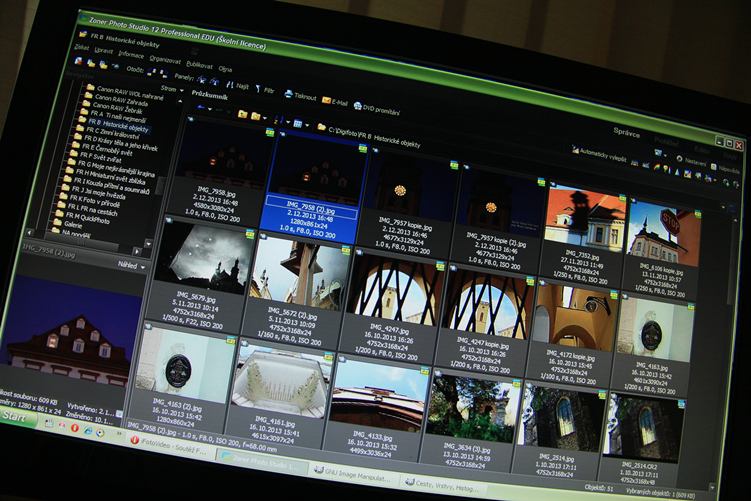Click the Opera quick launch icon
751x501 pixels.
click(x=74, y=427)
